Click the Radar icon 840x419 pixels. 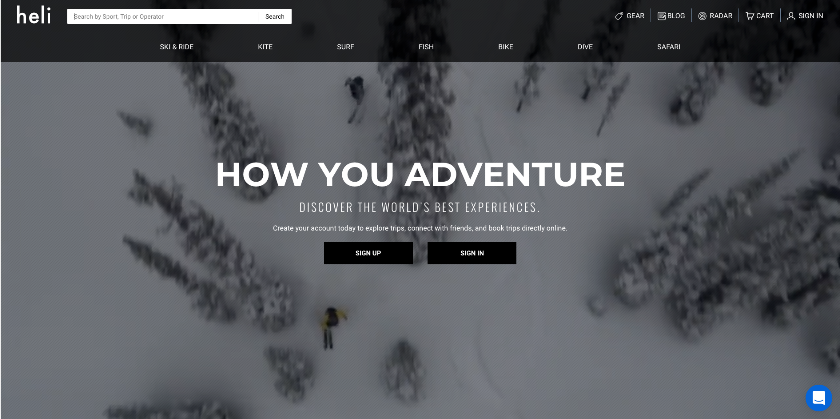pyautogui.click(x=702, y=16)
